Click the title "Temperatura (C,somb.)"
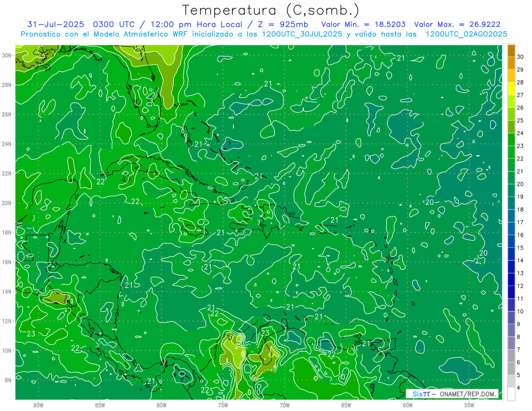Image resolution: width=532 pixels, height=411 pixels. pos(270,10)
